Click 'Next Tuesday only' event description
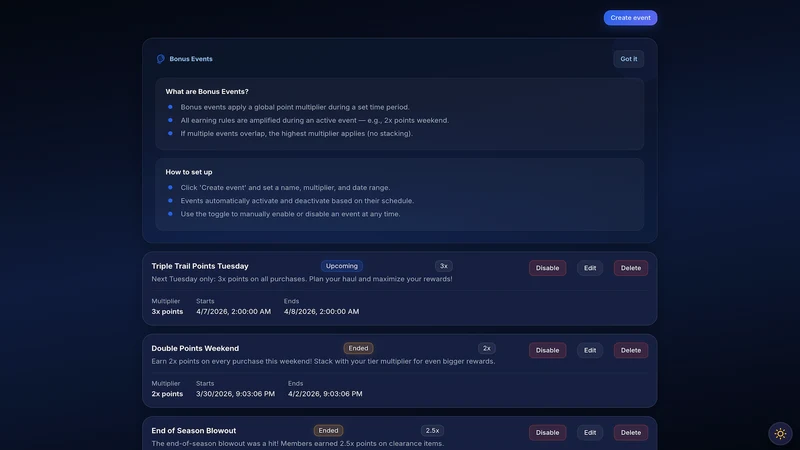Screen dimensions: 800x450 click(x=302, y=279)
